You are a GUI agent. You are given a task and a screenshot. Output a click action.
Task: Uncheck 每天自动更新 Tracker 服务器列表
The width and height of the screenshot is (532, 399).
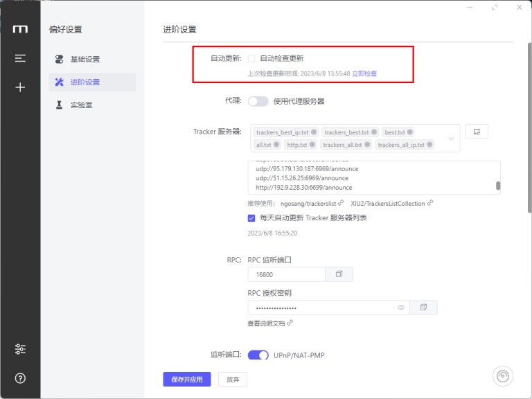(x=251, y=218)
